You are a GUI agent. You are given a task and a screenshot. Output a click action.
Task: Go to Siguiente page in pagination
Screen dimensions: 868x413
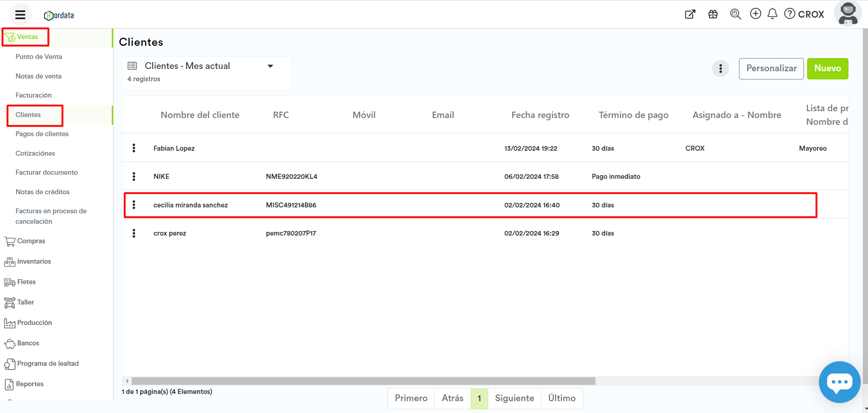(x=514, y=398)
